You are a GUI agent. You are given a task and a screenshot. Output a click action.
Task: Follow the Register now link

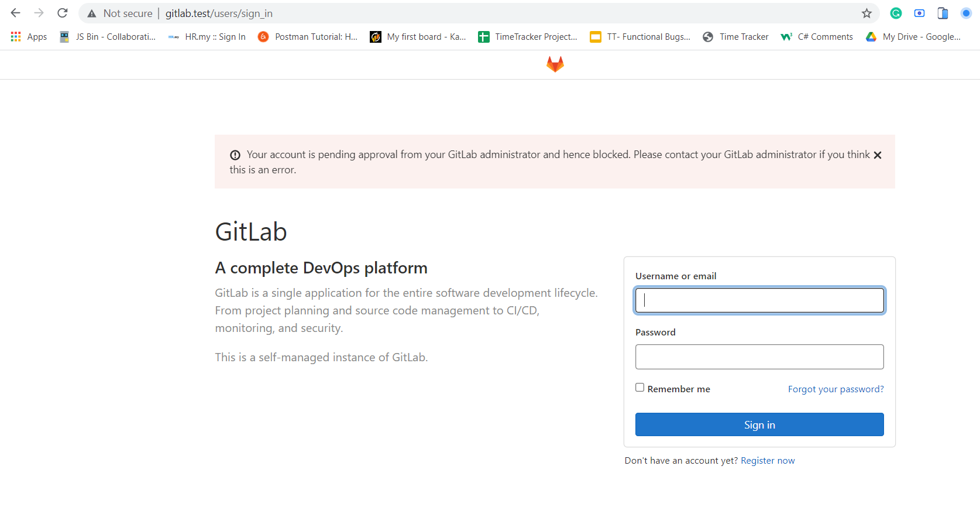point(768,461)
